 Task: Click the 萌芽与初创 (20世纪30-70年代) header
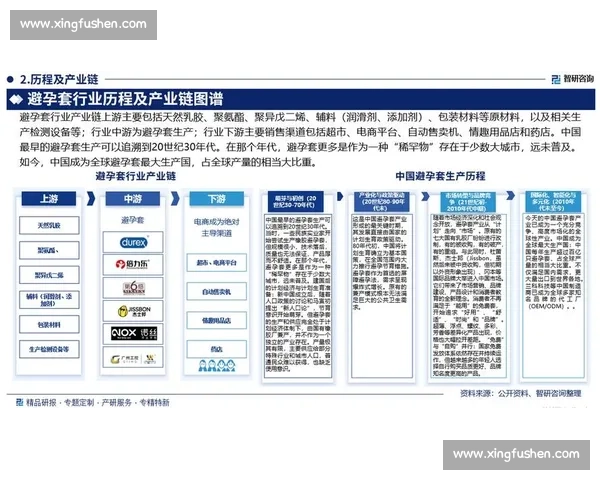pos(295,201)
